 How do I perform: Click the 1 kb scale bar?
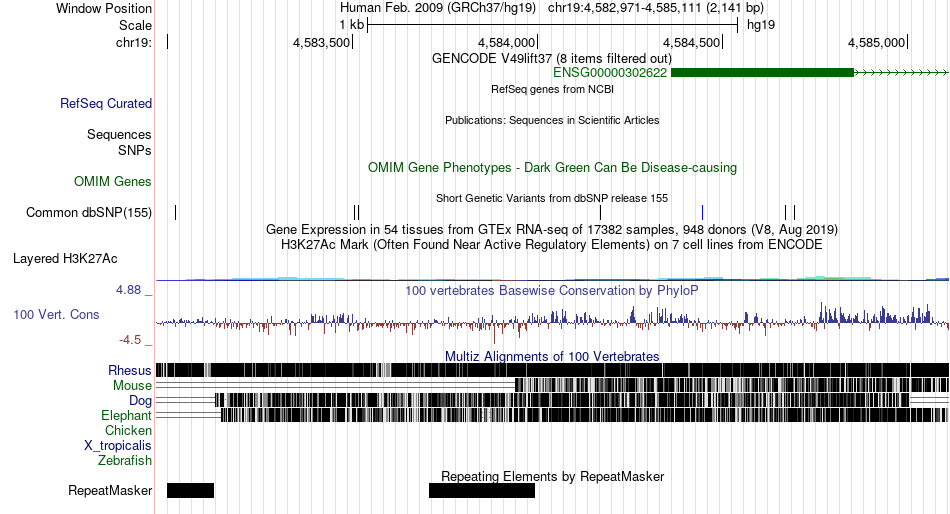[553, 25]
